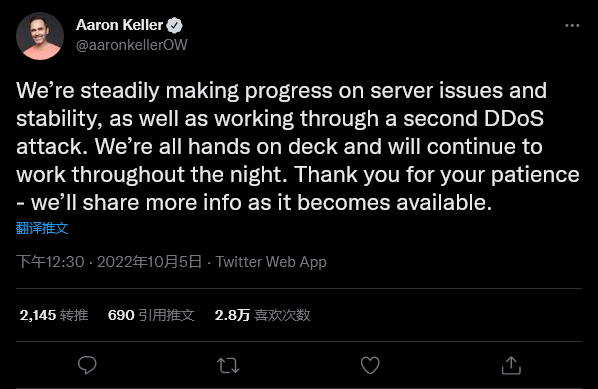View the 690 引用推文 quote tweets
The height and width of the screenshot is (389, 598).
(151, 315)
